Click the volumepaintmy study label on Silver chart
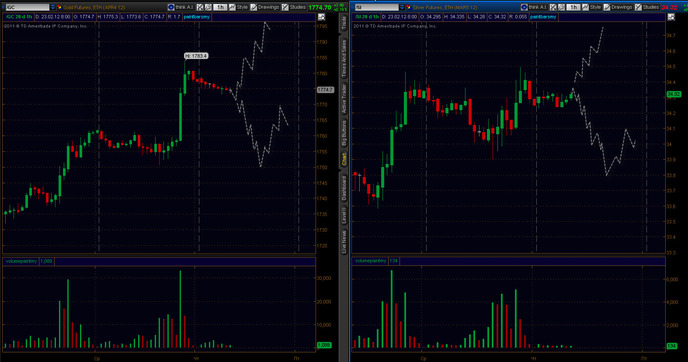688x362 pixels. (x=371, y=261)
